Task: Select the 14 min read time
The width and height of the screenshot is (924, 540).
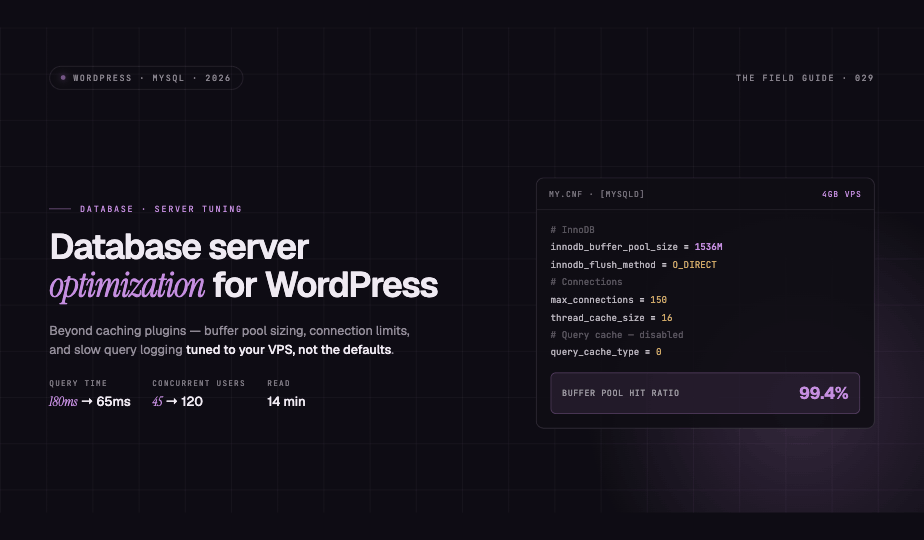Action: [286, 401]
